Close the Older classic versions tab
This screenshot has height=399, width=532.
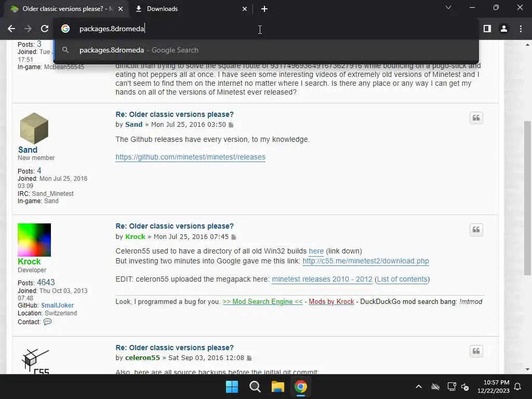[x=121, y=9]
